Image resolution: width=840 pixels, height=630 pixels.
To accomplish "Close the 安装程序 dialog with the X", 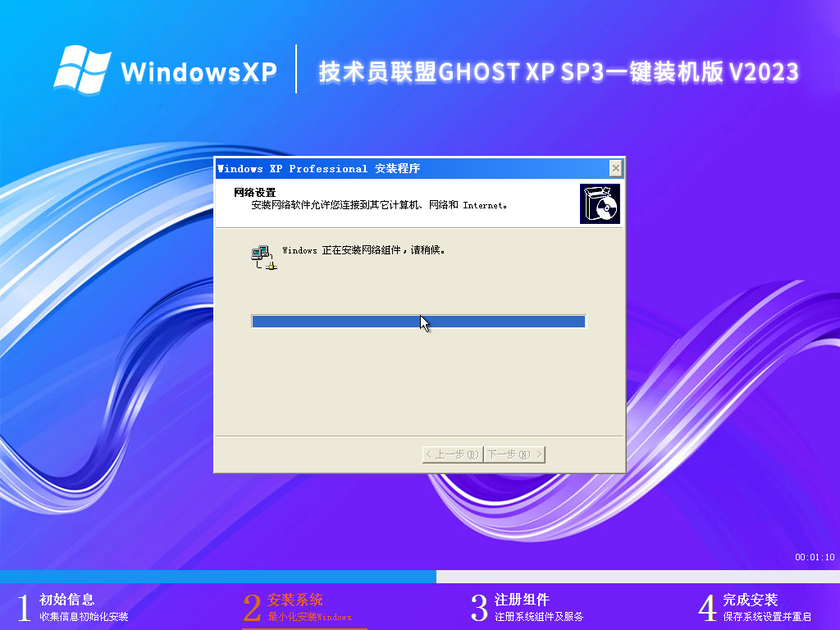I will pyautogui.click(x=615, y=168).
